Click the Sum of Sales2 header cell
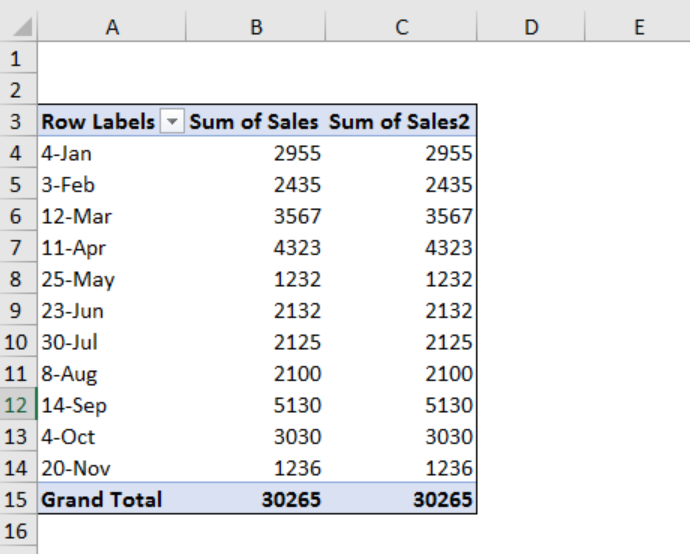Screen dimensions: 690x554 401,121
